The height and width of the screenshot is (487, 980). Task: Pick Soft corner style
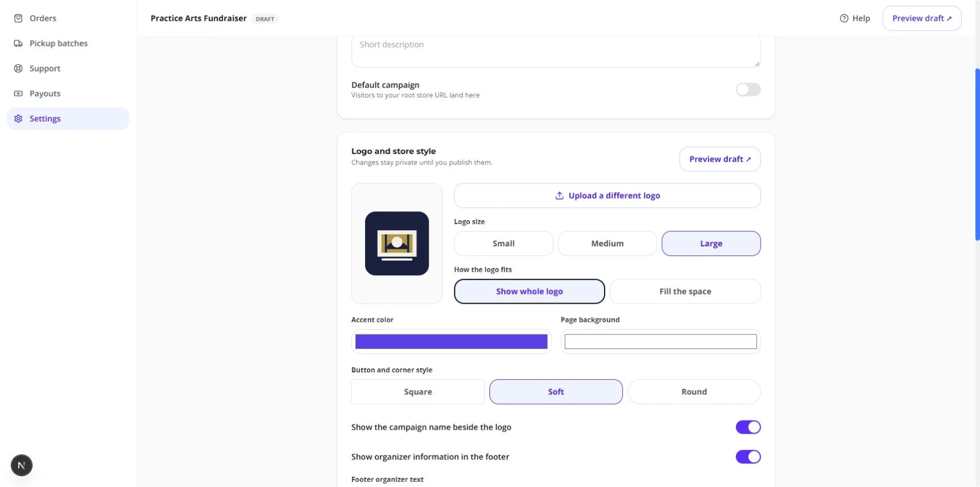556,392
